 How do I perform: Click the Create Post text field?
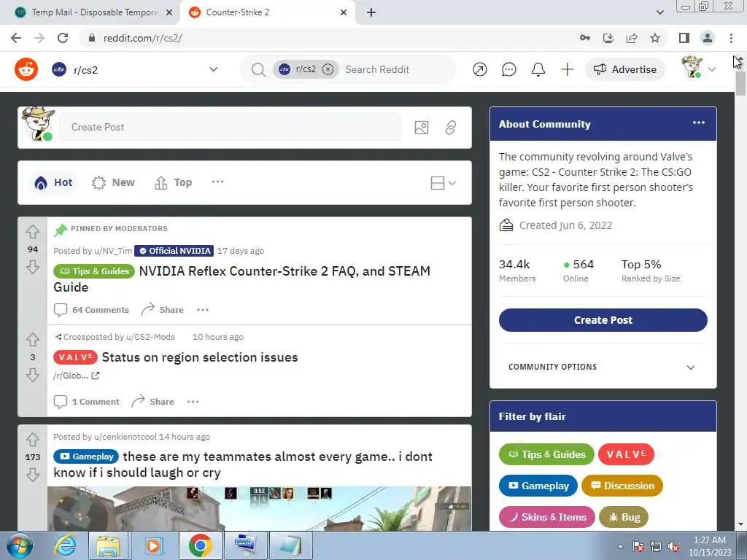(230, 127)
